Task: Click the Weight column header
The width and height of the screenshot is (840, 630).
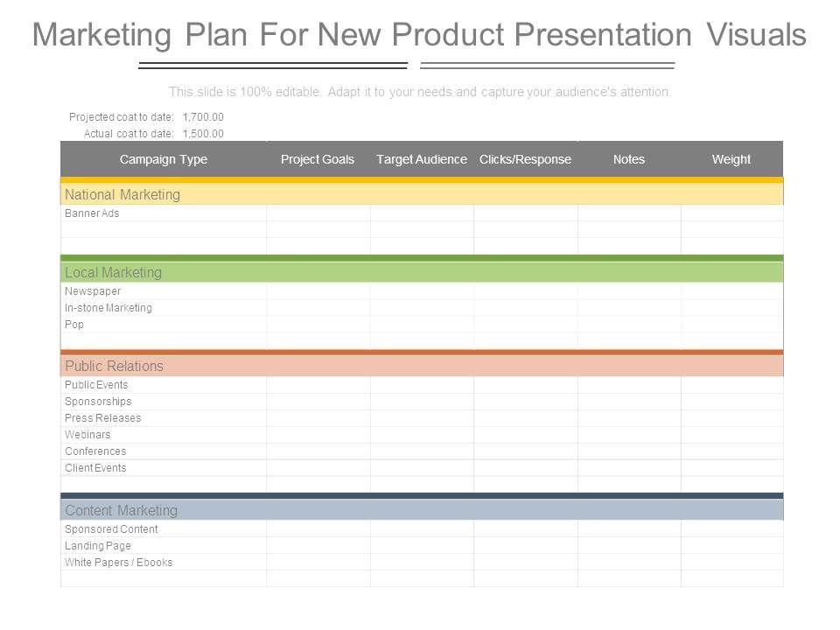Action: [731, 159]
